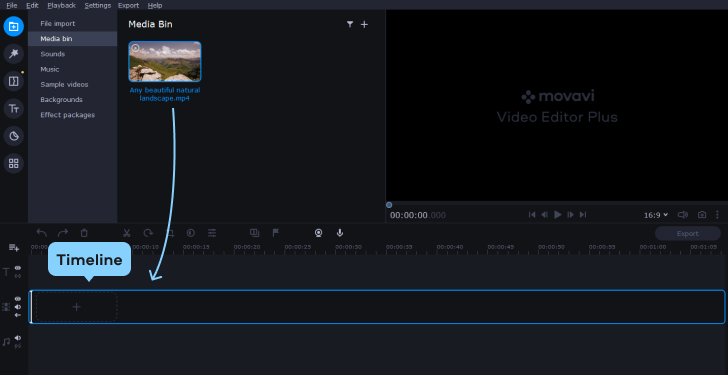Open the Backgrounds section
Viewport: 728px width, 375px height.
pos(72,100)
